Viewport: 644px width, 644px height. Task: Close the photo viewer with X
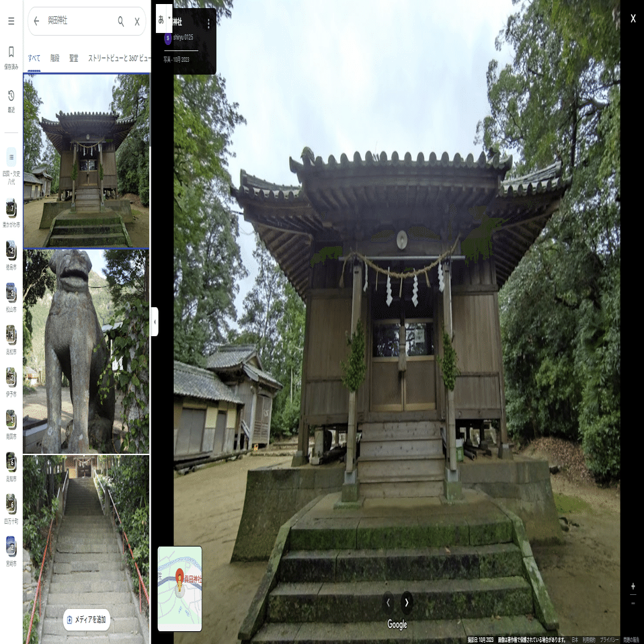point(633,18)
